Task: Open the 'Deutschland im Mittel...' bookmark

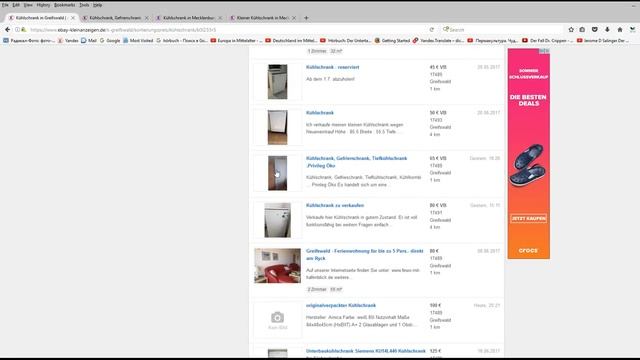Action: (x=291, y=40)
